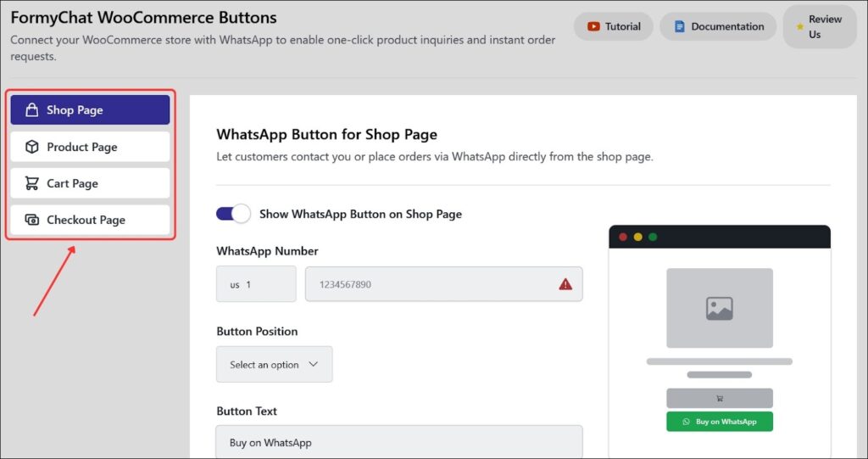Click the Buy on WhatsApp preview button

720,422
